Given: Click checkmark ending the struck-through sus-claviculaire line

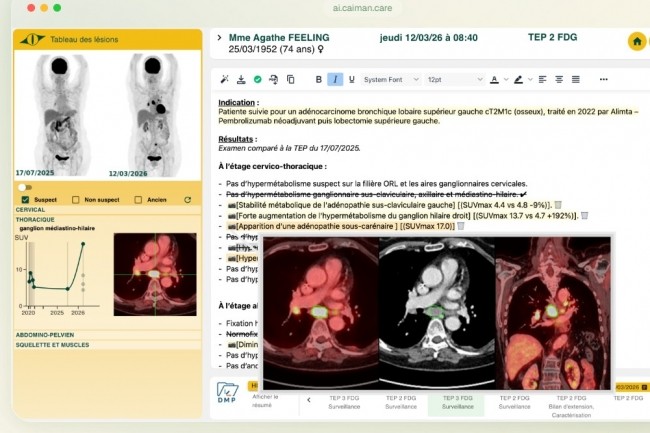Looking at the screenshot, I should [x=524, y=194].
